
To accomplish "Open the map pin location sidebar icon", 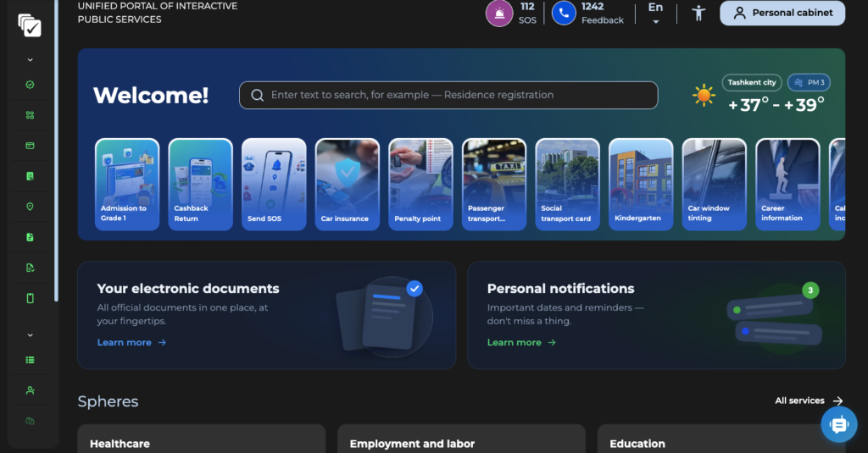I will coord(30,207).
